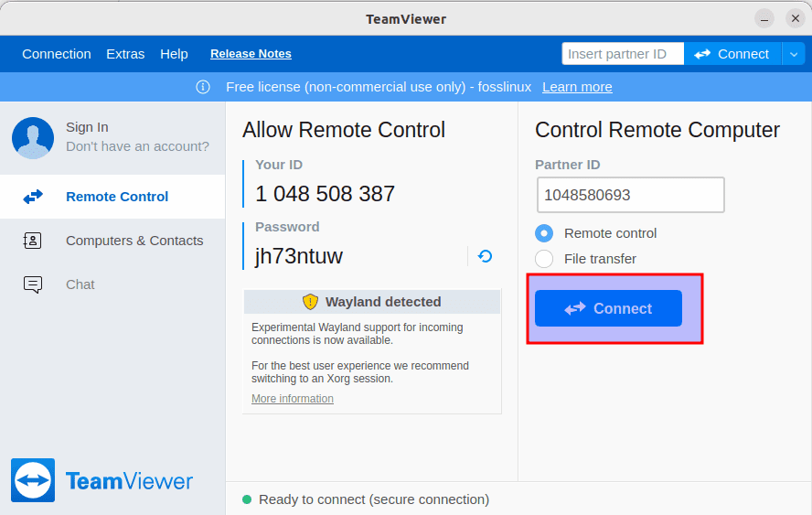Click the user avatar profile icon
This screenshot has width=812, height=515.
pyautogui.click(x=33, y=138)
